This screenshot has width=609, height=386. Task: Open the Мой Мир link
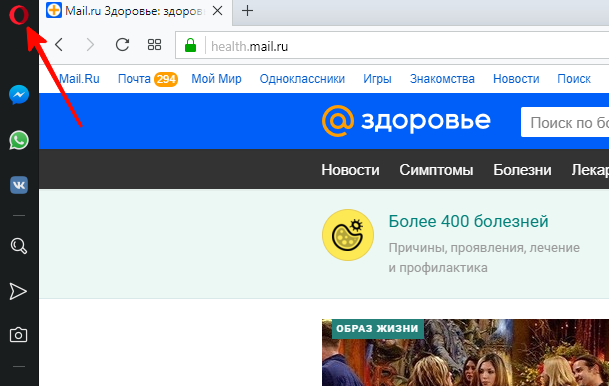click(x=216, y=79)
